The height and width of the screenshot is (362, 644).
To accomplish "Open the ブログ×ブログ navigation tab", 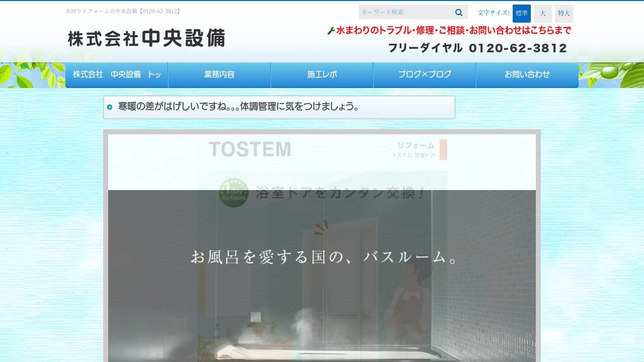I will [425, 75].
